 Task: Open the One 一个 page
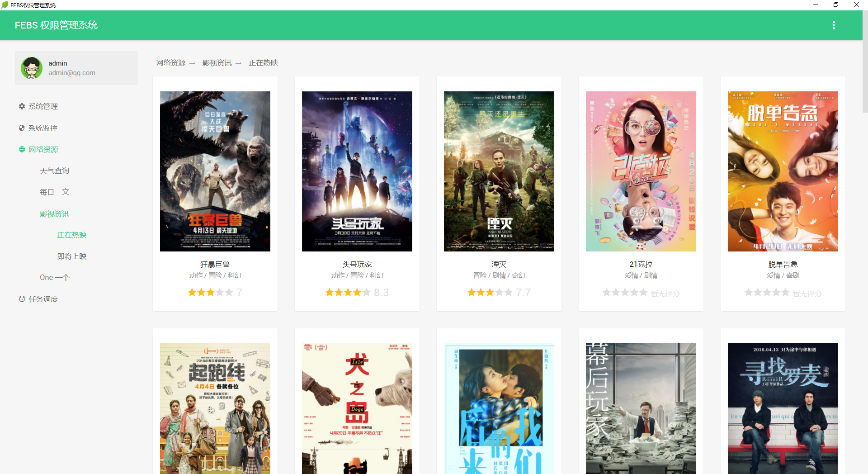(54, 277)
